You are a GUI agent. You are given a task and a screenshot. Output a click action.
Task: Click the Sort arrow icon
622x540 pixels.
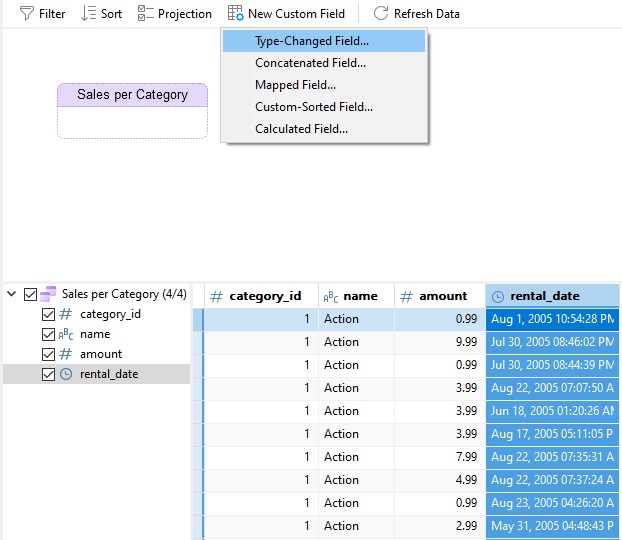pos(88,13)
